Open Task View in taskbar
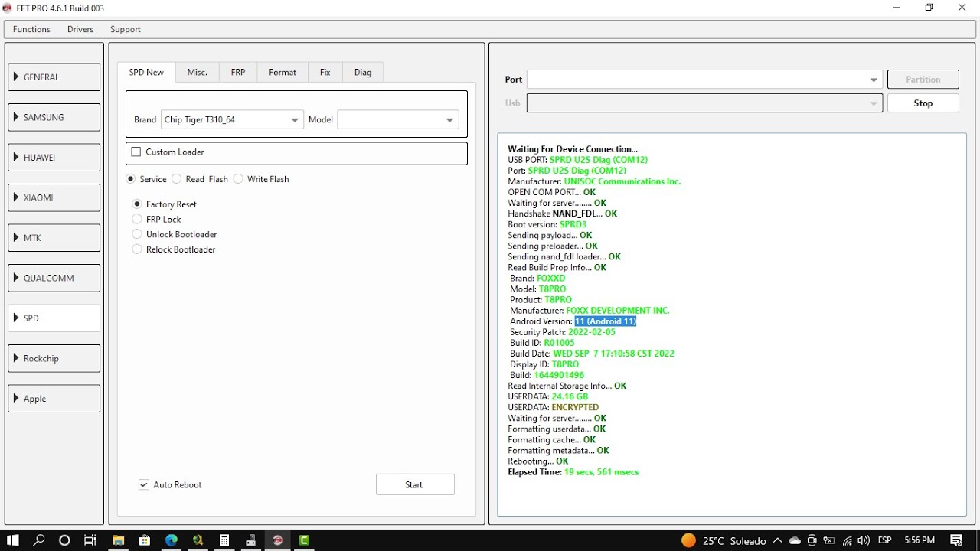The image size is (980, 551). click(x=90, y=540)
